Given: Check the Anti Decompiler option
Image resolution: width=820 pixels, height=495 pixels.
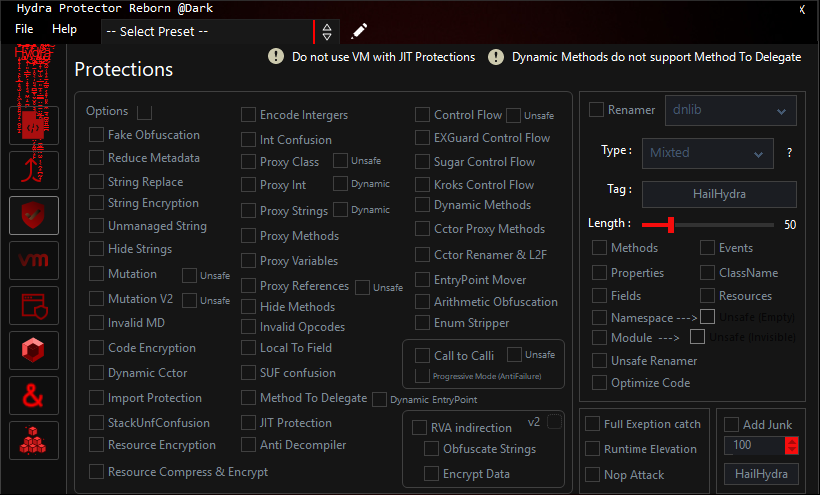Looking at the screenshot, I should [249, 445].
